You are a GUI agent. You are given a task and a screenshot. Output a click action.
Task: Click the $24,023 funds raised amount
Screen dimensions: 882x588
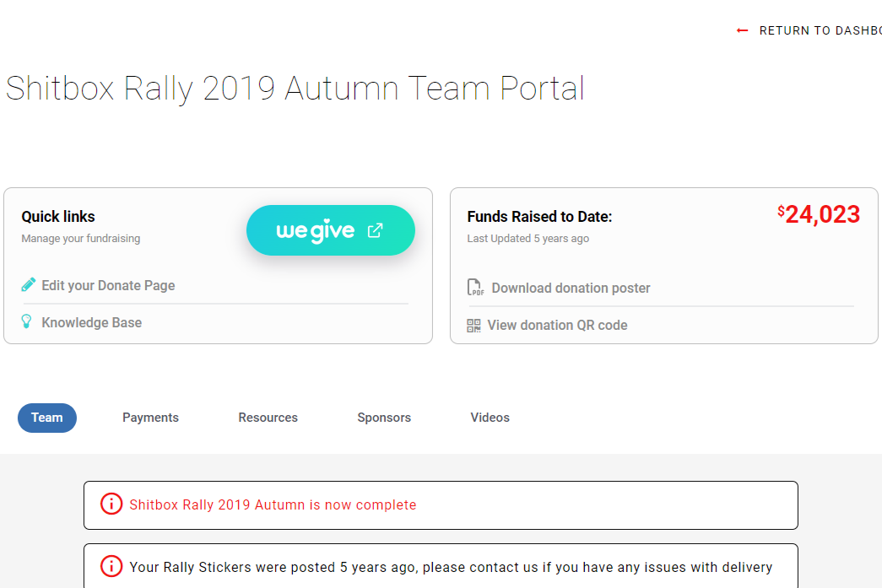click(x=820, y=215)
